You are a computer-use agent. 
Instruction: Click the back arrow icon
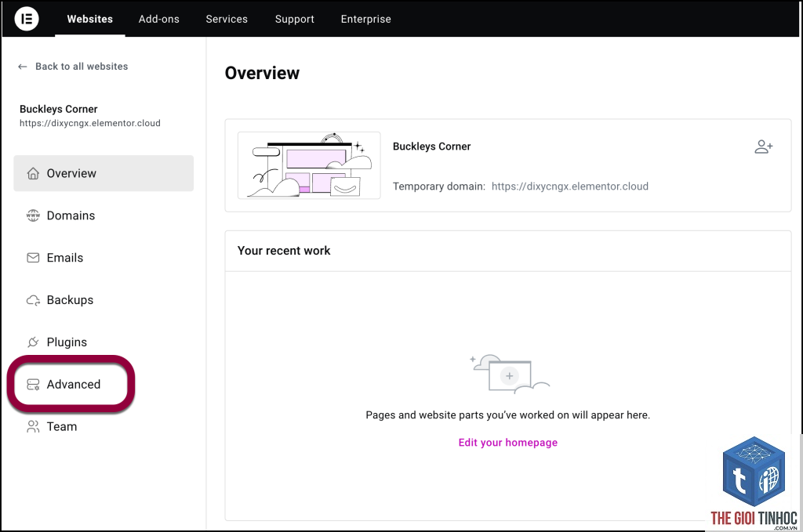[23, 67]
